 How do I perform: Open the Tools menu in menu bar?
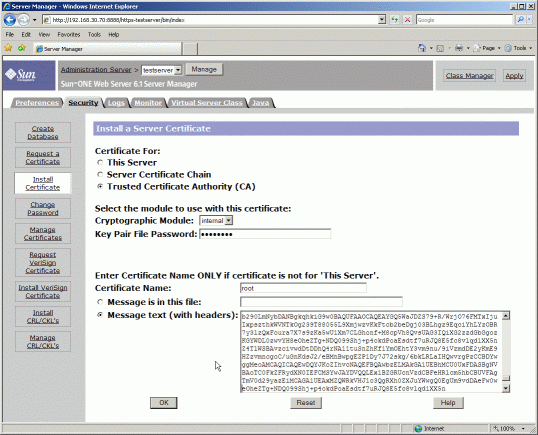coord(94,35)
